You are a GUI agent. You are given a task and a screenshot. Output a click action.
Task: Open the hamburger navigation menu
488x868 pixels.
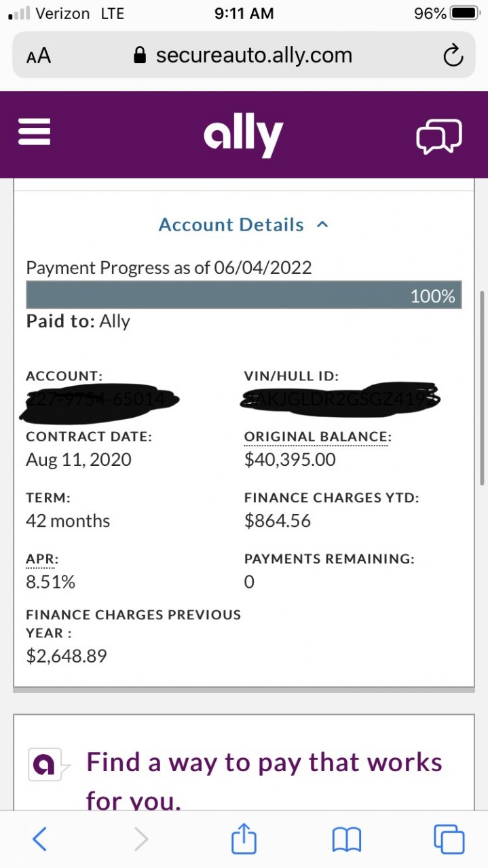[x=35, y=132]
